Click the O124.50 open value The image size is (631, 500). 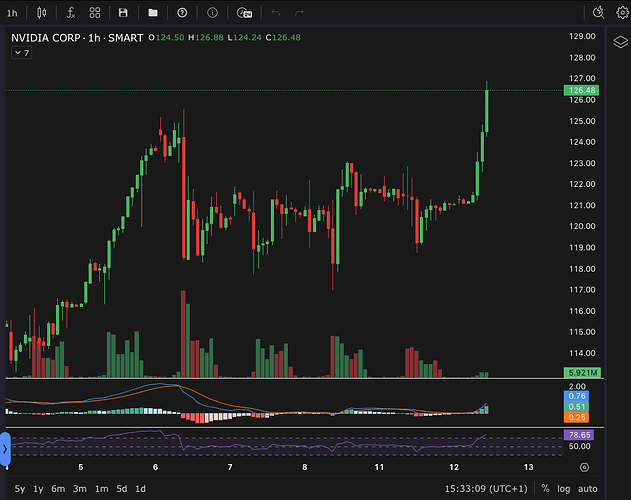click(166, 37)
